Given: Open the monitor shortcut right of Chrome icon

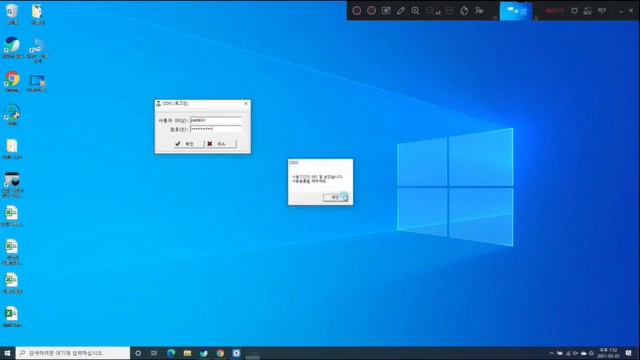Looking at the screenshot, I should coord(38,83).
